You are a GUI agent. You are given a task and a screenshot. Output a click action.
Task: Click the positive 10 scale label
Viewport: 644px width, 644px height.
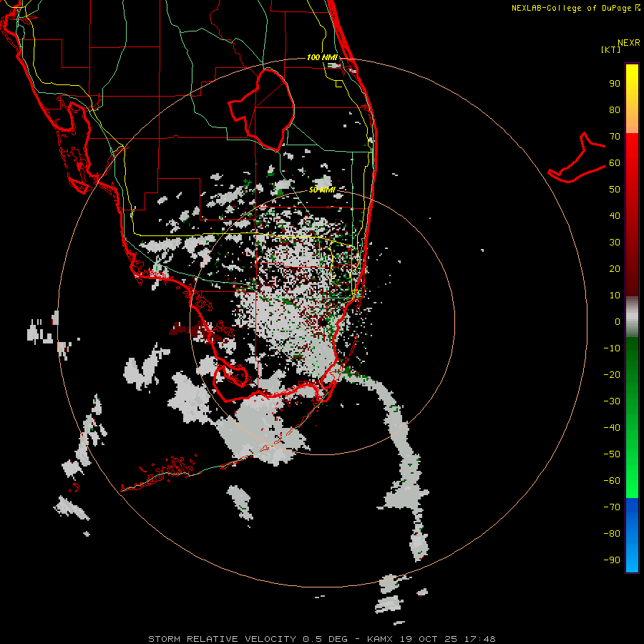615,296
